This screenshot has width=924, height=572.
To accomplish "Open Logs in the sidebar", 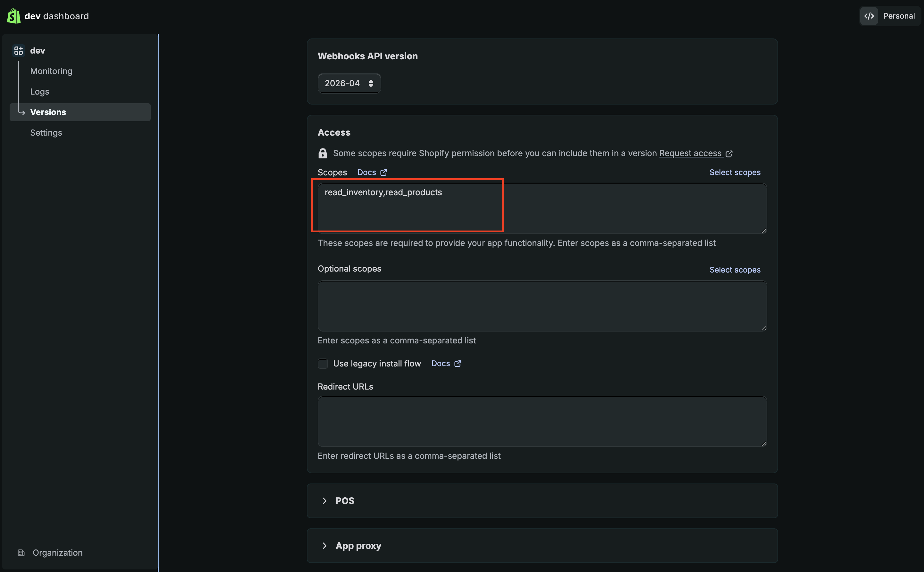I will coord(40,92).
